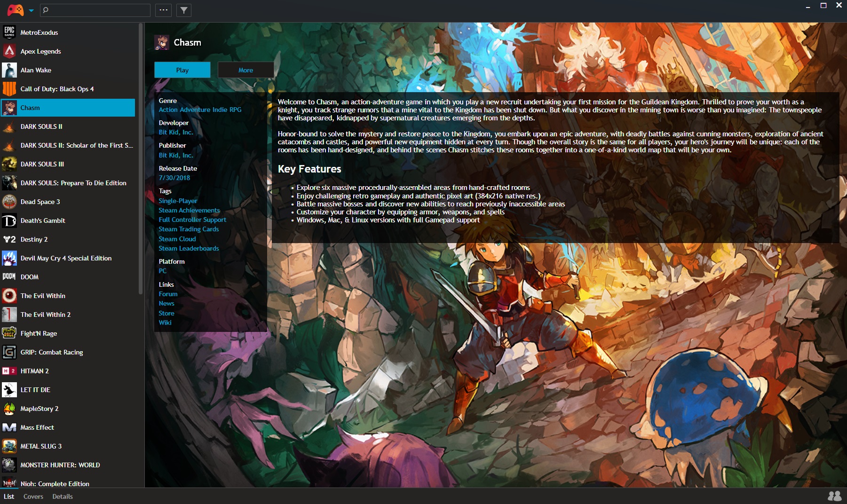Click the Call of Duty: Black Ops 4 icon
This screenshot has width=847, height=504.
point(9,89)
